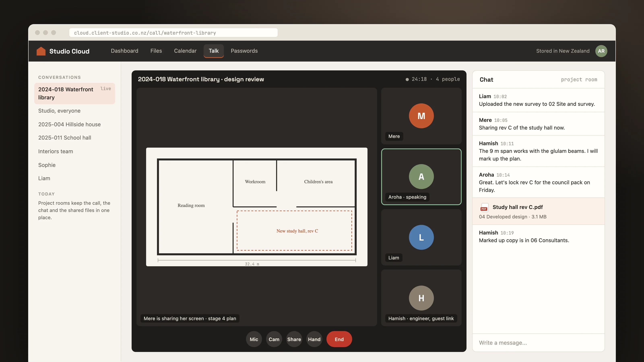Viewport: 644px width, 362px height.
Task: Select Hamish's H avatar tile
Action: 421,298
